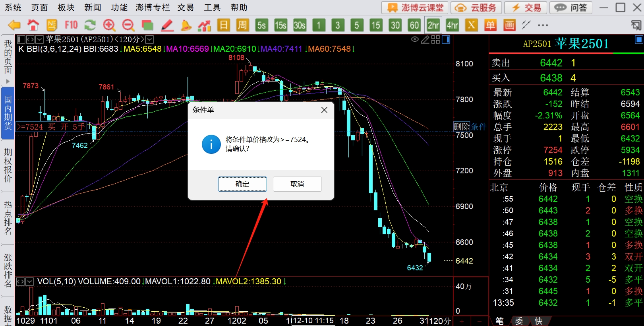The height and width of the screenshot is (326, 644).
Task: Open the period dropdown after <120分>
Action: (150, 39)
